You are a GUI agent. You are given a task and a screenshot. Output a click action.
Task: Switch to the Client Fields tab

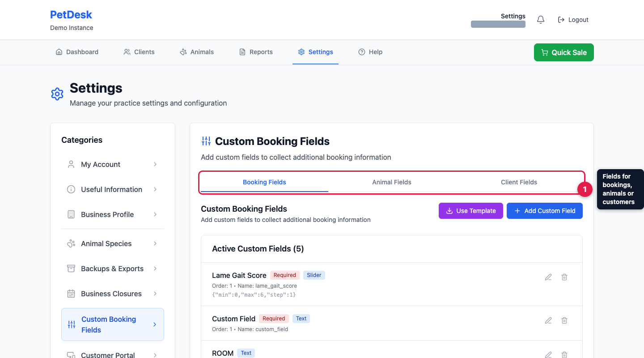pos(519,182)
